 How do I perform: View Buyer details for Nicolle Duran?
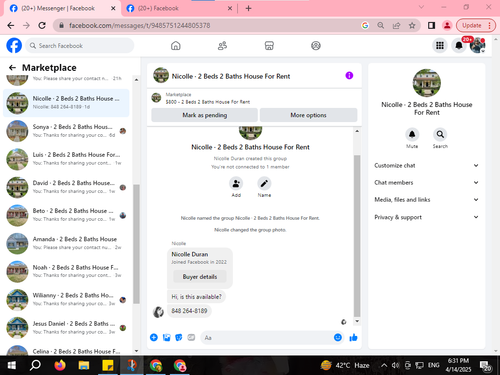pos(200,277)
